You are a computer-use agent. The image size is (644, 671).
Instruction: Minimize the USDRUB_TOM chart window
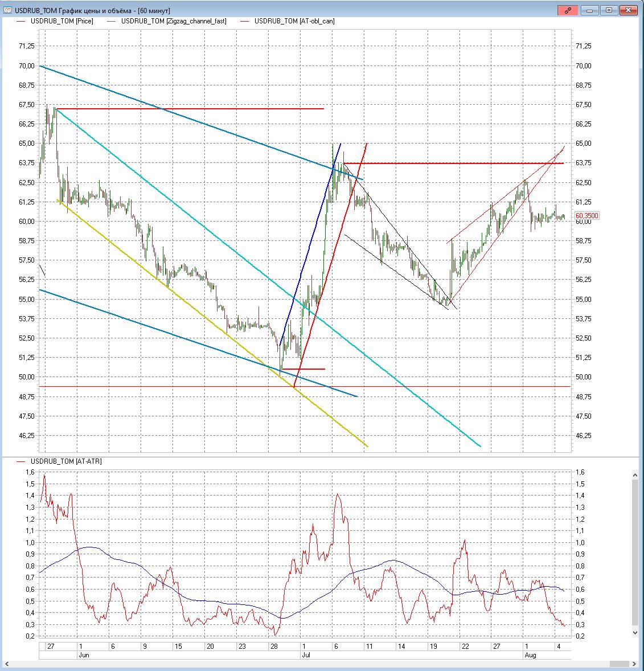pyautogui.click(x=592, y=10)
